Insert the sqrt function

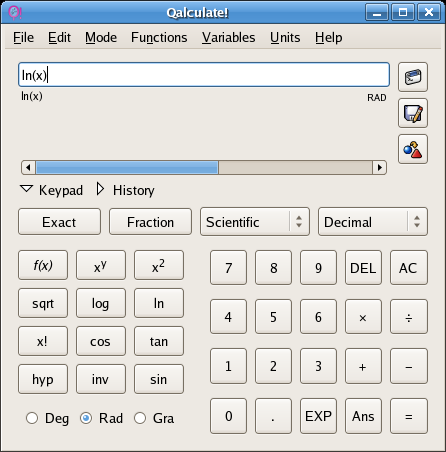coord(43,303)
